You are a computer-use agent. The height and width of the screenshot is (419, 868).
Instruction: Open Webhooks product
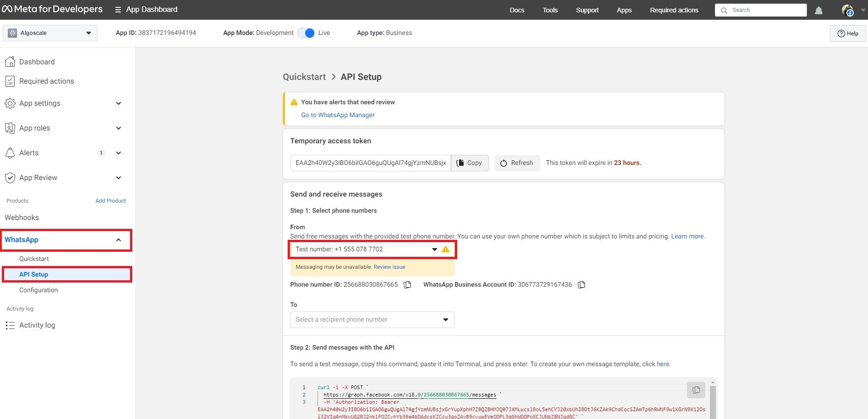pyautogui.click(x=22, y=218)
